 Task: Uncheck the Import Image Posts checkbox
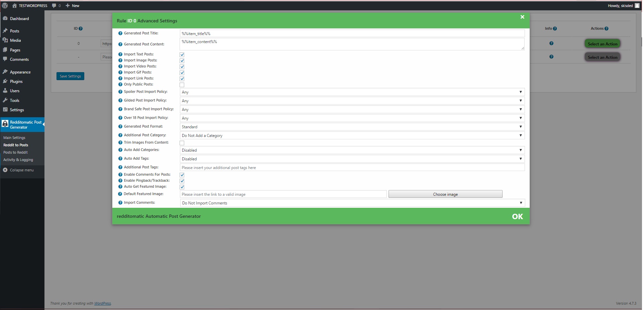coord(182,61)
